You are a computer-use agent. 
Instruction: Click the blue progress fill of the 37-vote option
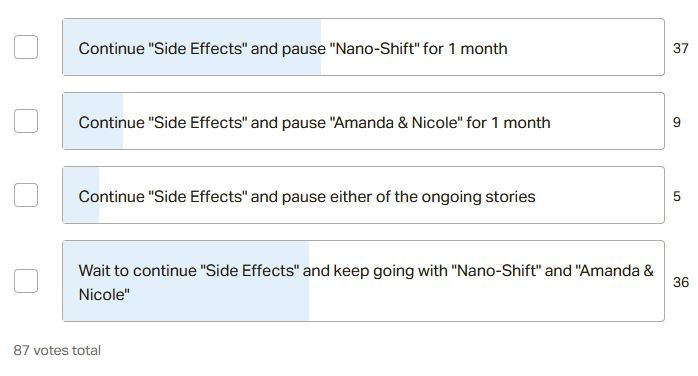[192, 47]
